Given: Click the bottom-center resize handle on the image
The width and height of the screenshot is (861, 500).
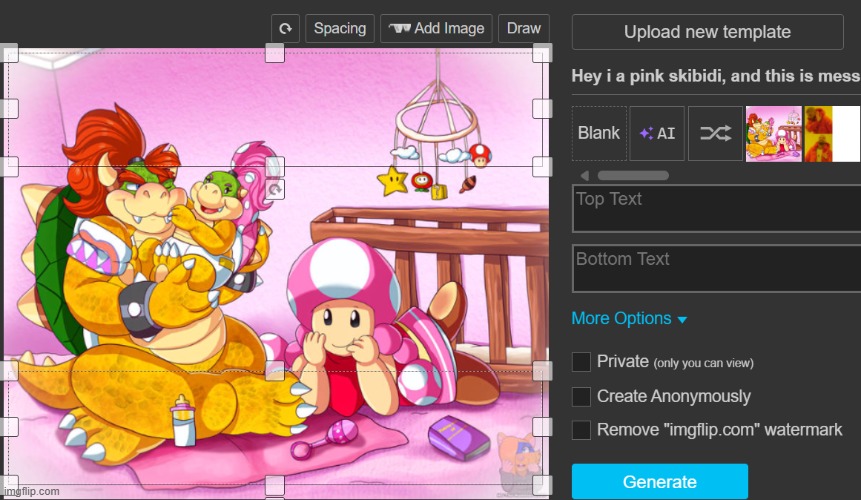Looking at the screenshot, I should pyautogui.click(x=275, y=486).
